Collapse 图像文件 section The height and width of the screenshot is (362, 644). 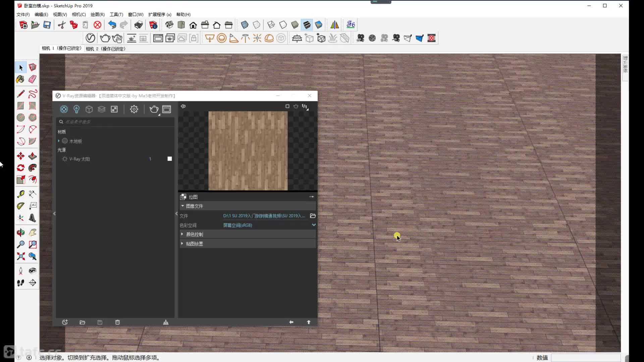click(x=182, y=206)
